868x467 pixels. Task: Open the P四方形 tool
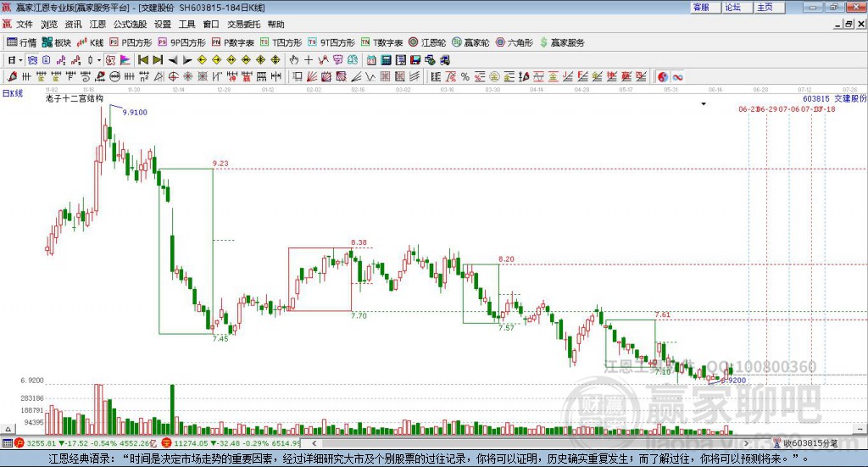[x=131, y=42]
